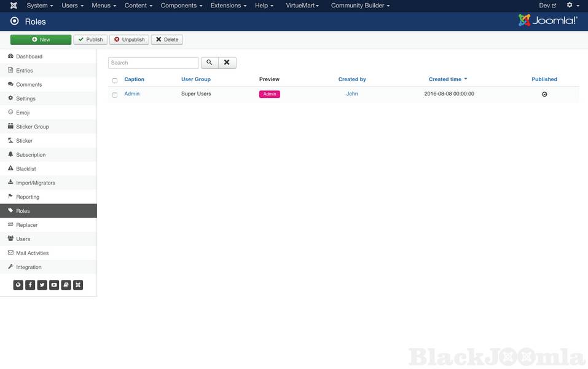Image resolution: width=588 pixels, height=369 pixels.
Task: Click the magnifier search button
Action: coord(210,63)
